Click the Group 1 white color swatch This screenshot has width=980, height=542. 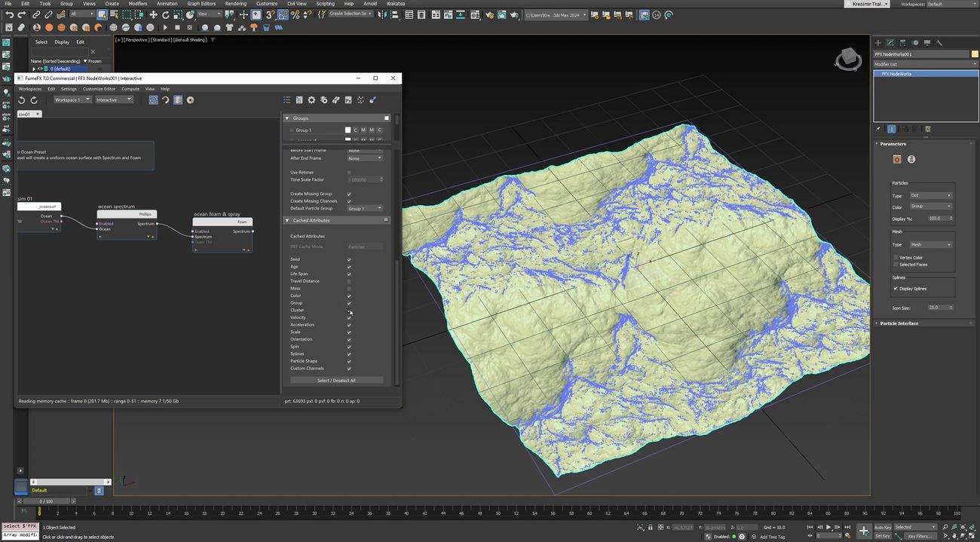348,130
